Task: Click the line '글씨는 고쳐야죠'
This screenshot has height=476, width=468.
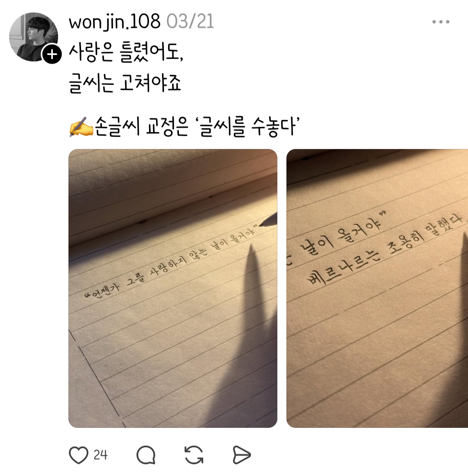Action: pyautogui.click(x=125, y=83)
